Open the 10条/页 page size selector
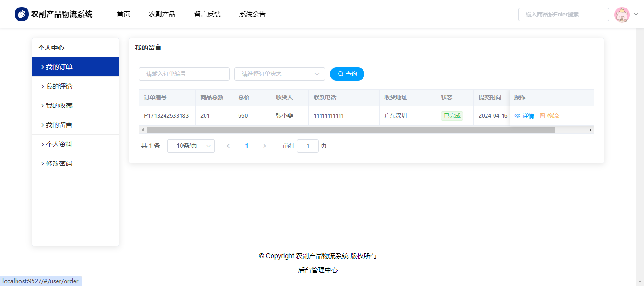This screenshot has width=644, height=286. point(191,146)
